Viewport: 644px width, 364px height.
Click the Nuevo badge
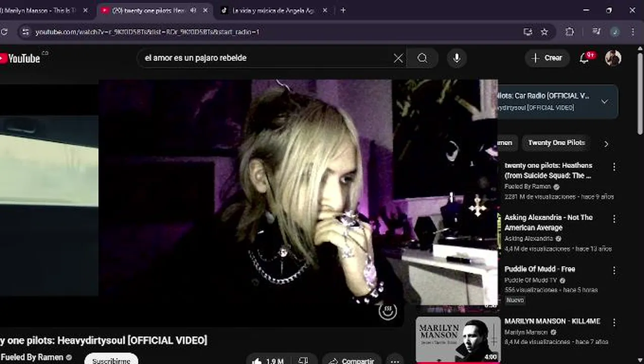515,300
